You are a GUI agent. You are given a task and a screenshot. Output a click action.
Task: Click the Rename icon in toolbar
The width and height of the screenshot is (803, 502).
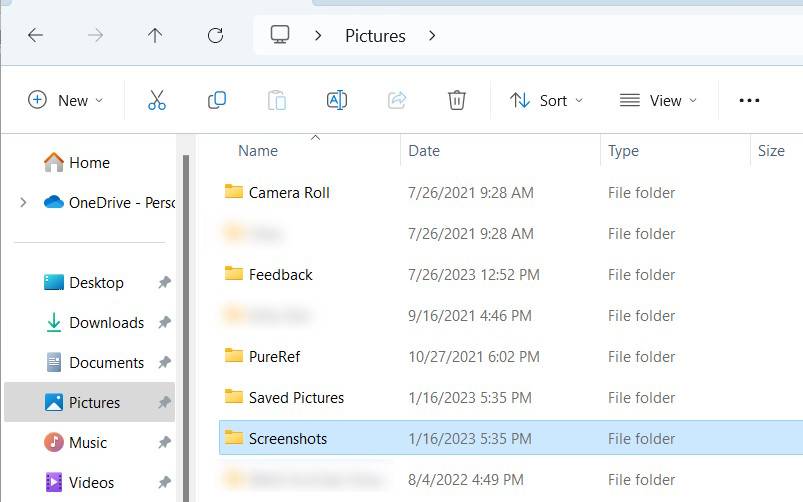(x=337, y=100)
